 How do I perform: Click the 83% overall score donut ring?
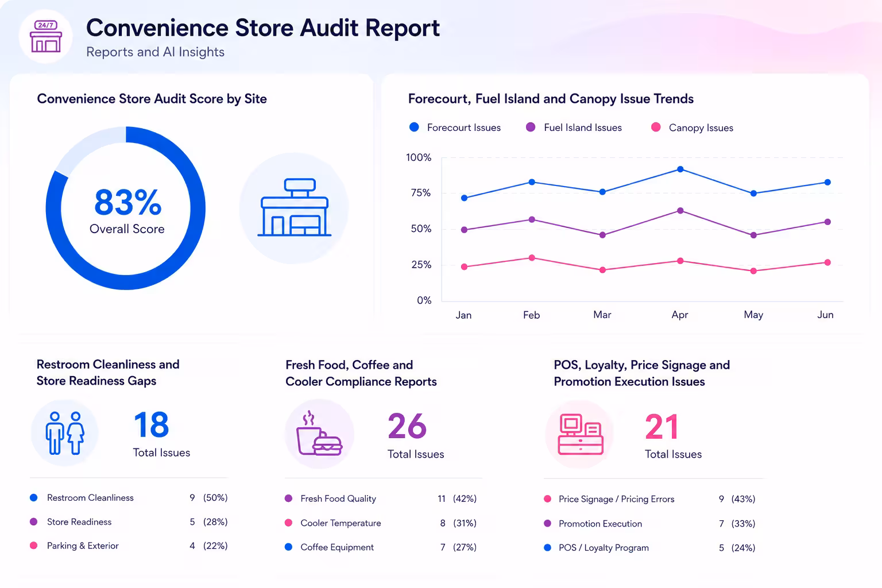pos(126,208)
